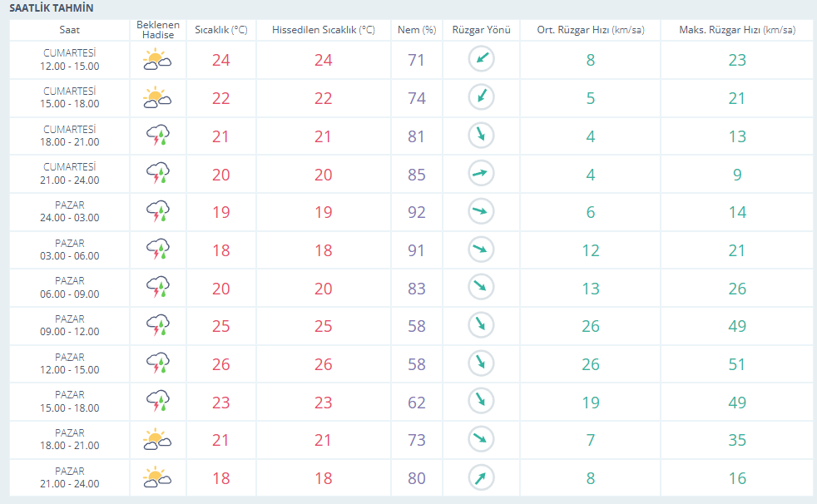
Task: Click wind direction arrow for Pazar 09.00 - 12.00
Action: click(481, 325)
